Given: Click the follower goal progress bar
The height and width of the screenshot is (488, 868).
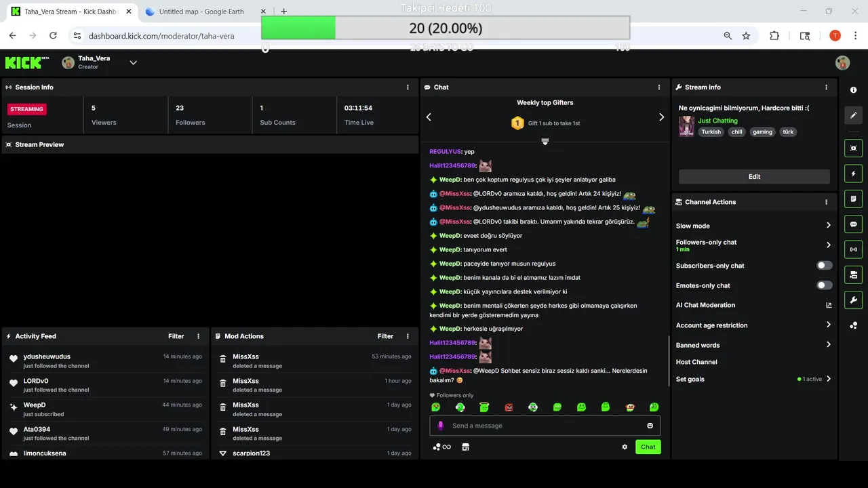Looking at the screenshot, I should (x=446, y=28).
